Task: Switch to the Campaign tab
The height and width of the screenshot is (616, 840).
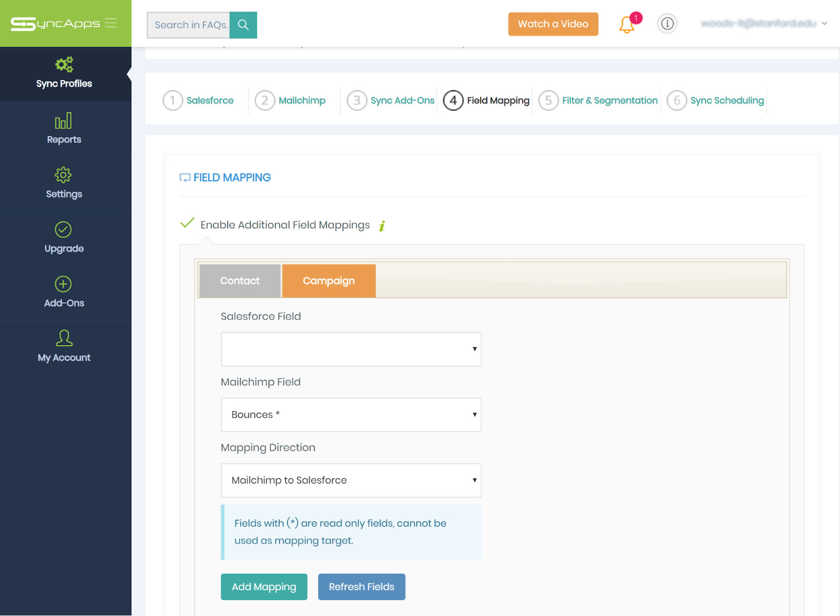Action: tap(329, 281)
